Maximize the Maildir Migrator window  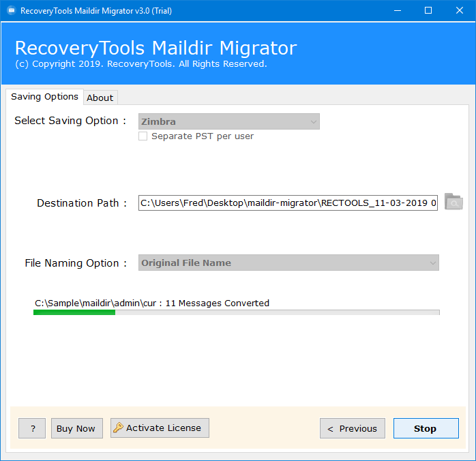(x=428, y=11)
